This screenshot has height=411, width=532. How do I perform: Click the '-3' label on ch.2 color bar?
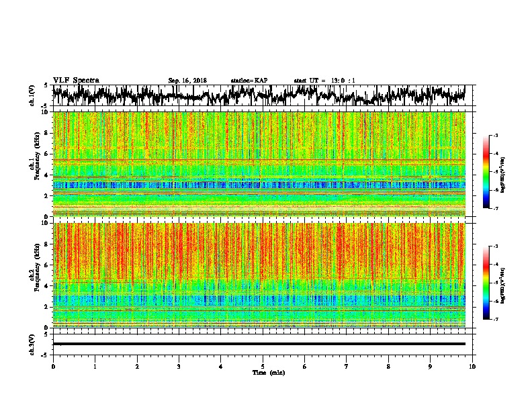click(x=496, y=246)
